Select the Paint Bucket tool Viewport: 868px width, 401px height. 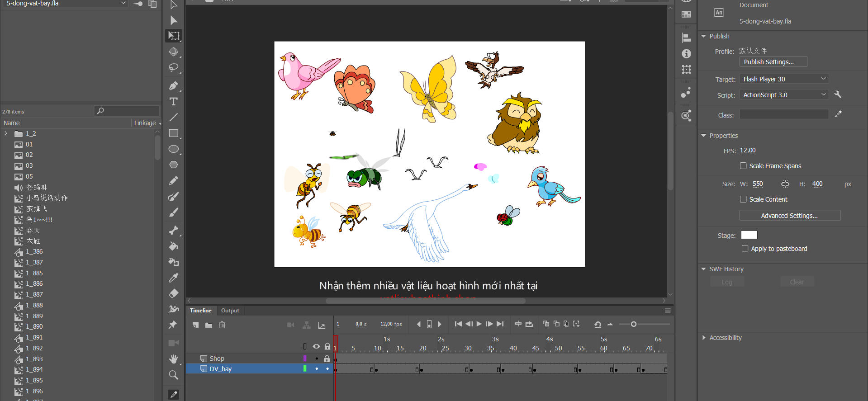point(173,246)
